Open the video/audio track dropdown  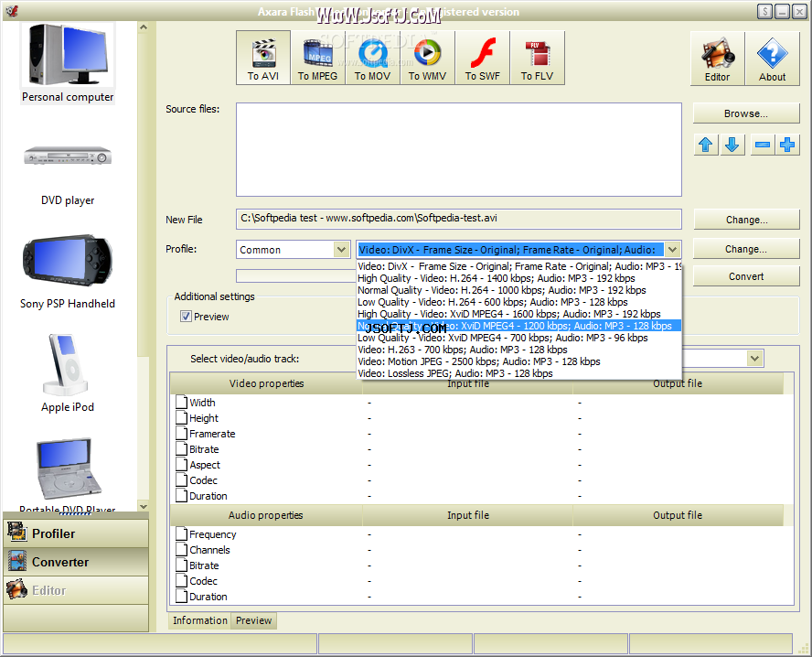click(x=755, y=358)
